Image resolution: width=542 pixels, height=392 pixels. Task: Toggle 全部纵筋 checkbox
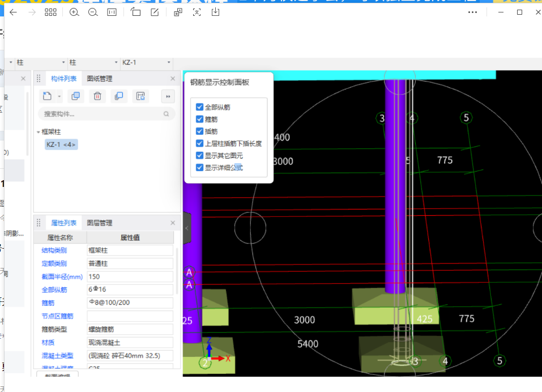(199, 107)
